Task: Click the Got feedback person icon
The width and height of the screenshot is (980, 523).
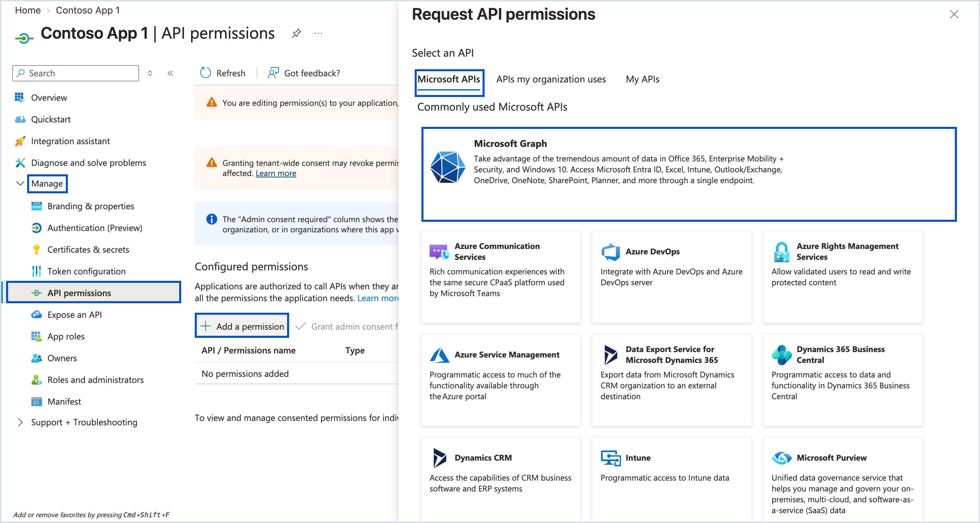Action: (273, 73)
